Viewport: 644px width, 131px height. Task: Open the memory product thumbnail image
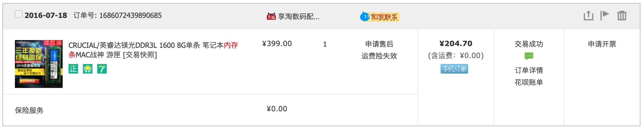(39, 64)
